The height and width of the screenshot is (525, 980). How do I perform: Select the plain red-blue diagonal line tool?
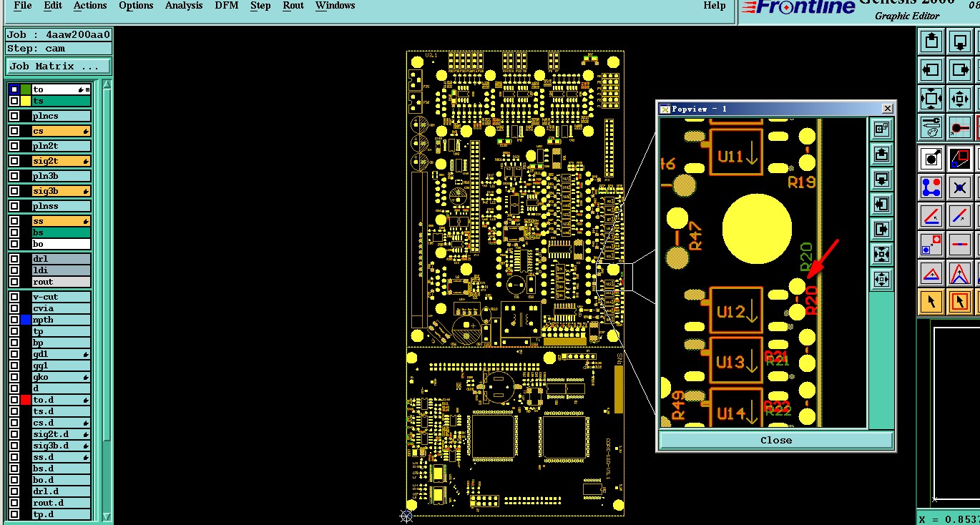[x=959, y=216]
